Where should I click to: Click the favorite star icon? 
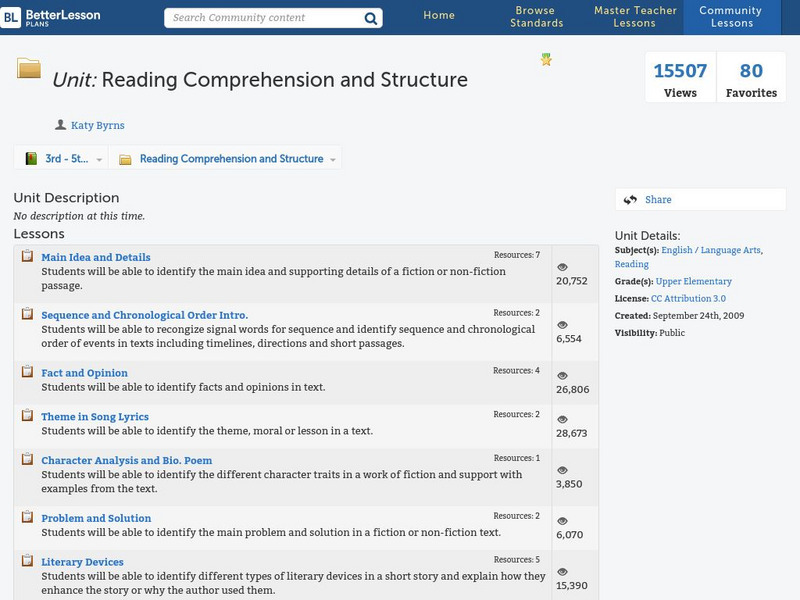coord(546,60)
